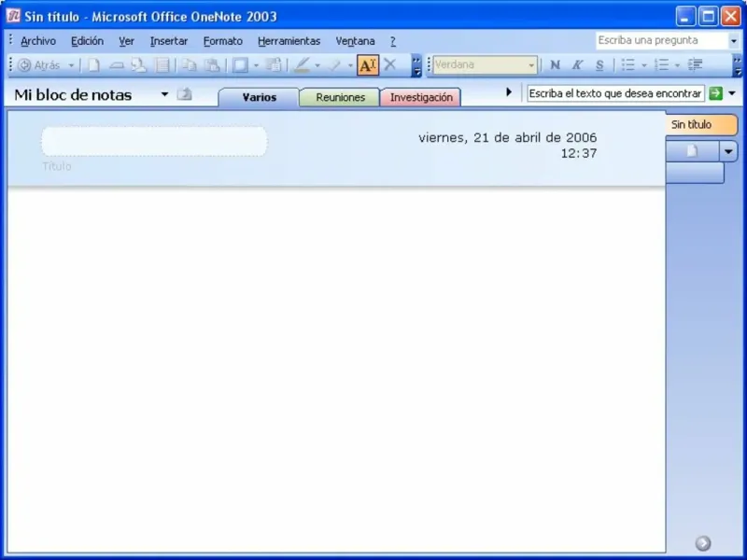Create a new page from the toolbar
Image resolution: width=747 pixels, height=560 pixels.
pos(94,65)
